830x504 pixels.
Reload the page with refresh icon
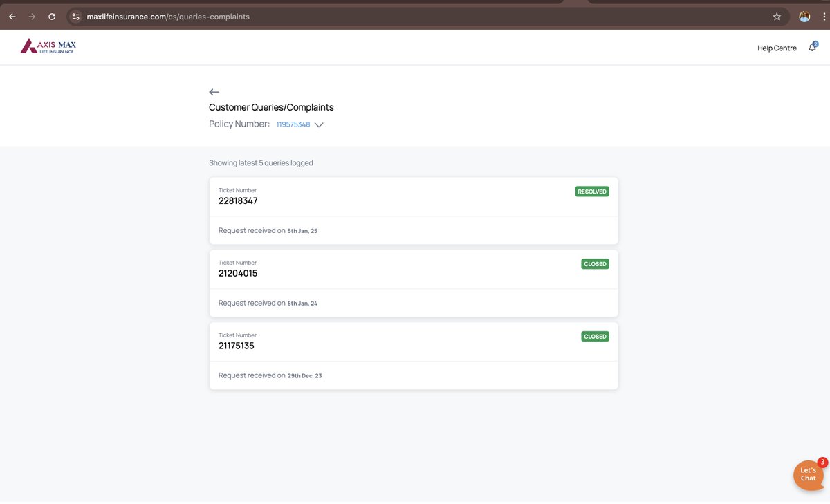point(52,17)
